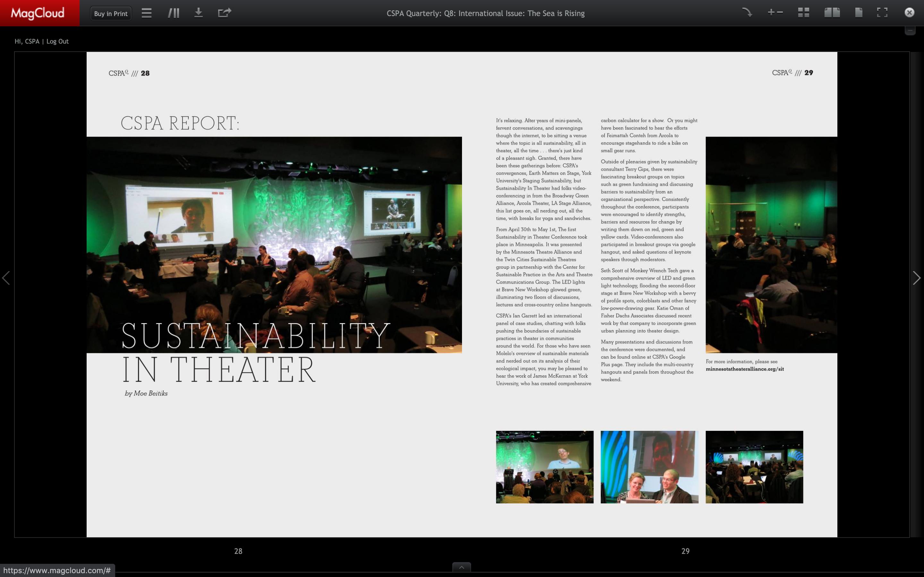Collapse the toolbar with minus tab
This screenshot has width=924, height=577.
(910, 30)
